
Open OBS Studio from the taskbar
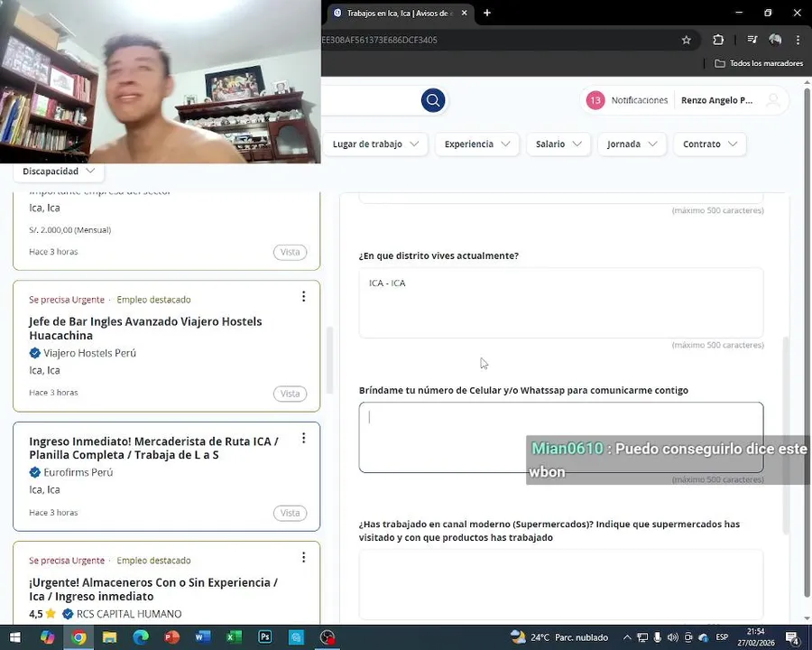coord(328,637)
